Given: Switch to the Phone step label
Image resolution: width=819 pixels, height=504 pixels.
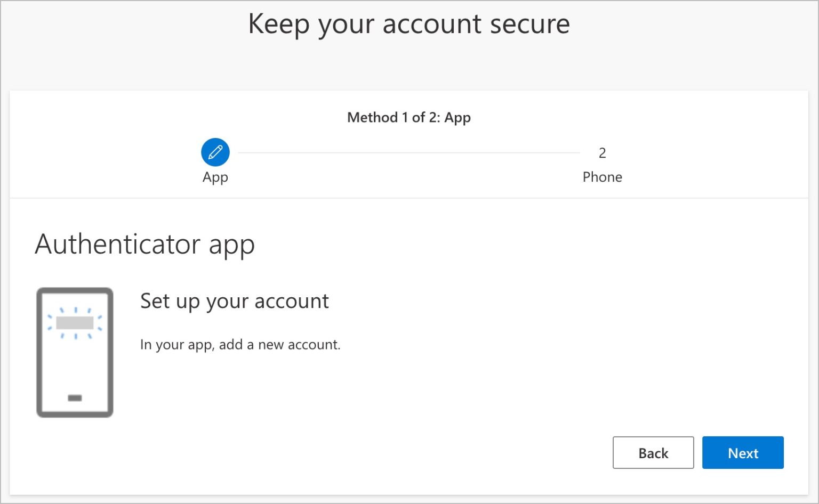Looking at the screenshot, I should (602, 177).
